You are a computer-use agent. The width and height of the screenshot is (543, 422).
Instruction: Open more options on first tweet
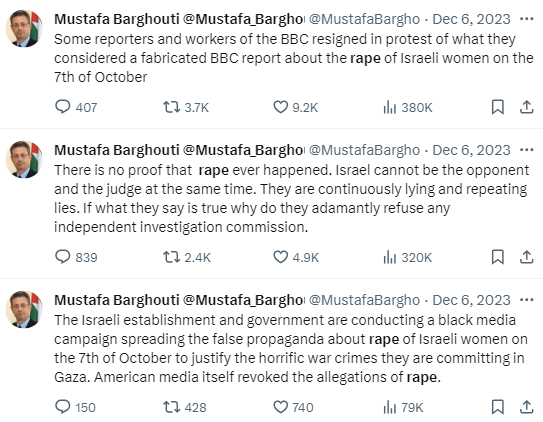527,19
